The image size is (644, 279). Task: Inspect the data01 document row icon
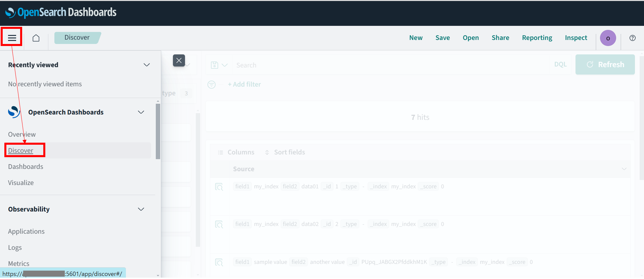pos(219,187)
